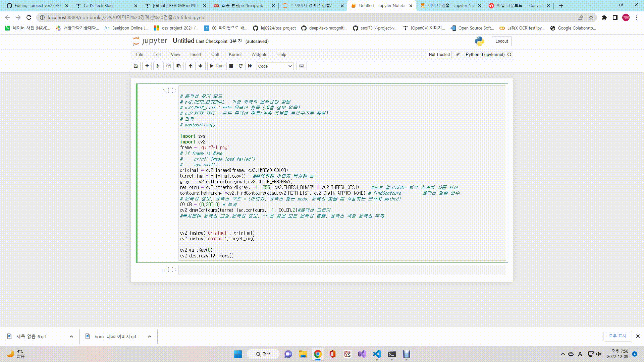Copy the selected cell

tap(169, 66)
